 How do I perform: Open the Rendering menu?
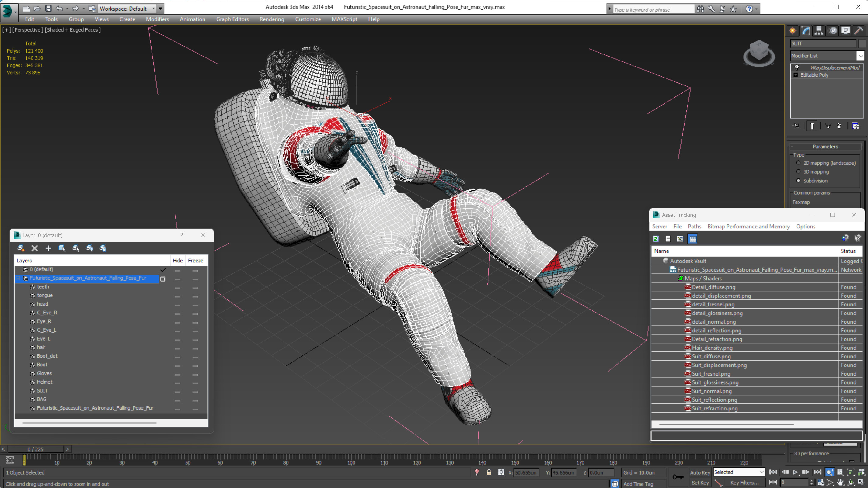pos(272,19)
